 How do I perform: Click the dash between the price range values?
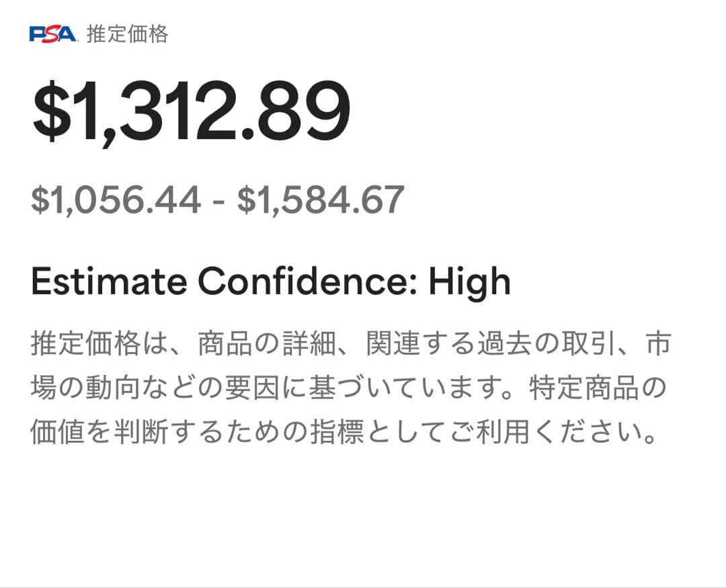[218, 201]
